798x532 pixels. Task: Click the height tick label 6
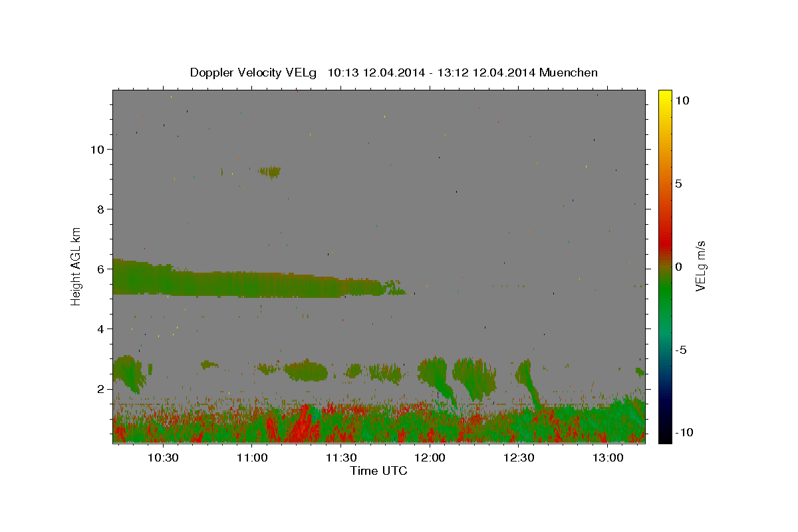point(101,269)
